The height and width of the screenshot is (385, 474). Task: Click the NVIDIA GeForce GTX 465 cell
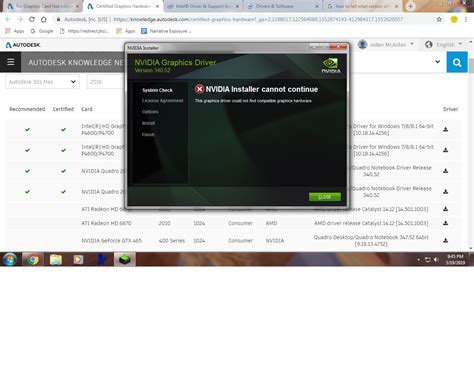click(111, 240)
